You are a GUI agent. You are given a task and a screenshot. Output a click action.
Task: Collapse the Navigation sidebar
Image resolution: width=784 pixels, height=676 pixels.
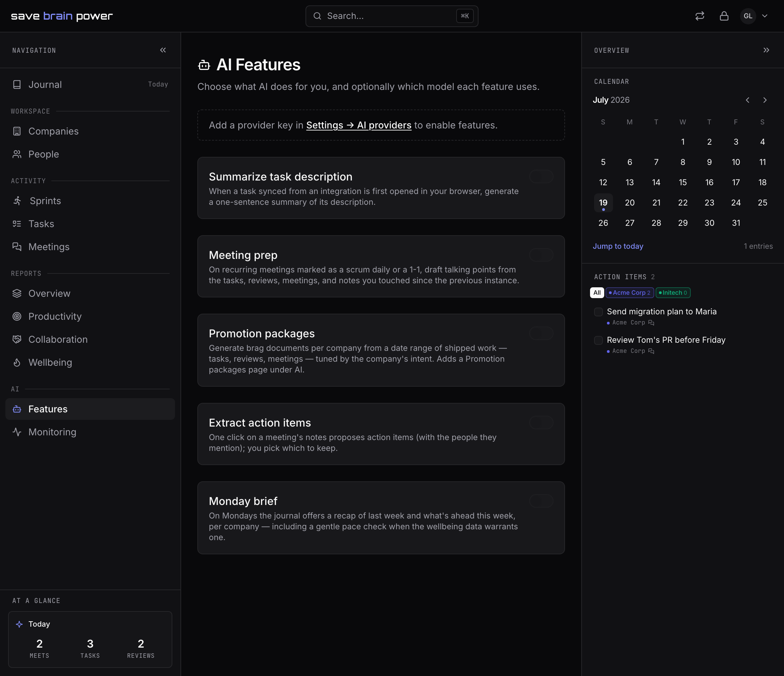(x=163, y=50)
